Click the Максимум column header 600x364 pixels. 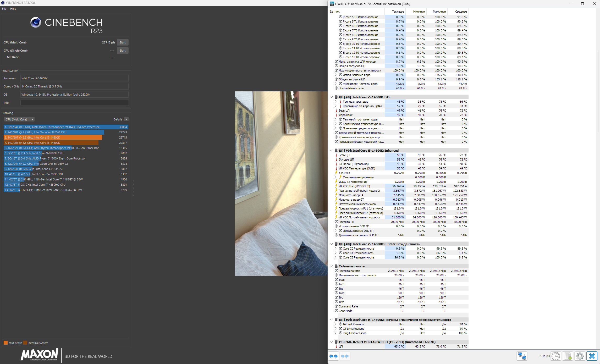[437, 12]
